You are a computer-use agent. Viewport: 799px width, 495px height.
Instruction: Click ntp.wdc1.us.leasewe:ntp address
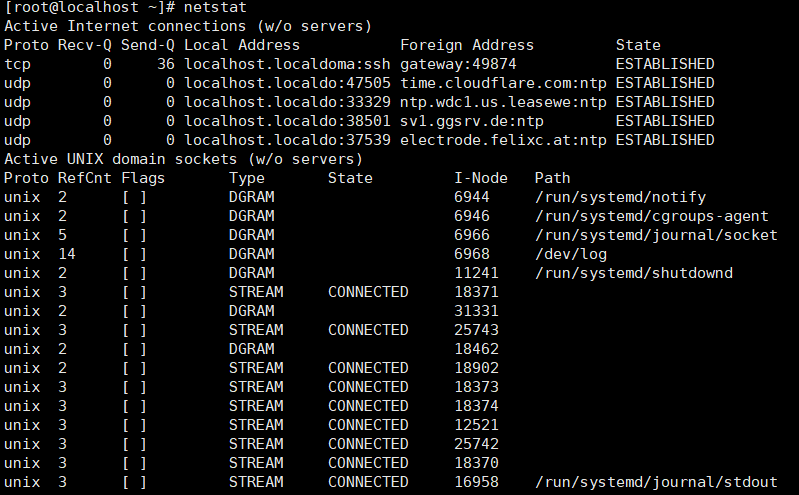[x=503, y=102]
